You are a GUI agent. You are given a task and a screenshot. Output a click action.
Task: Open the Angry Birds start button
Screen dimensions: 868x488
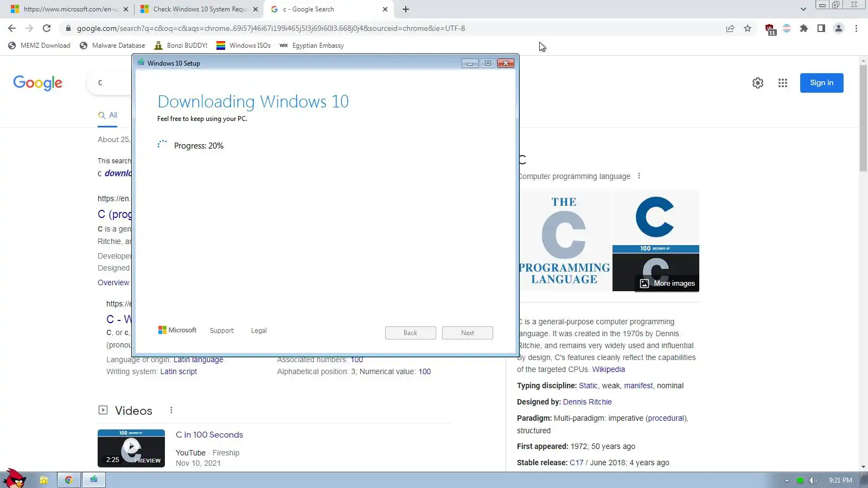coord(14,479)
